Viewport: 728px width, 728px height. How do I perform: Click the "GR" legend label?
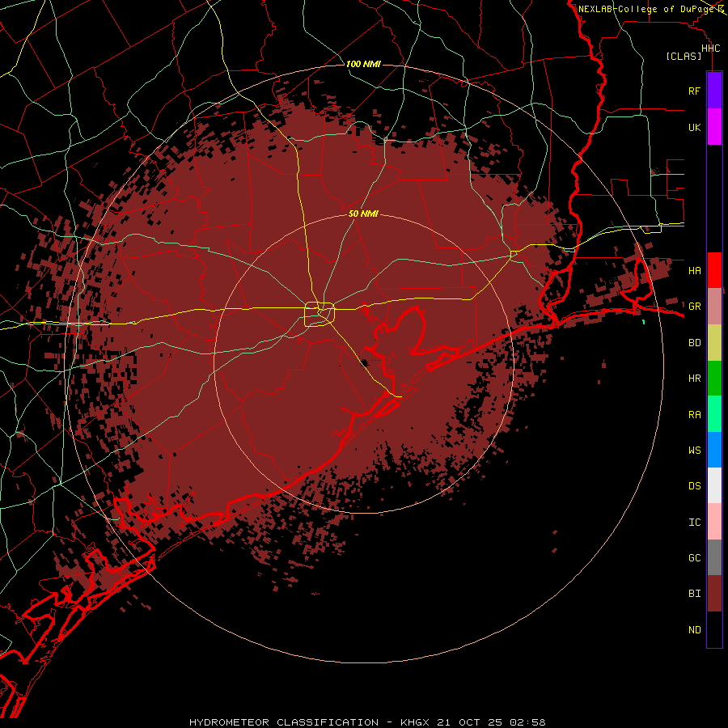694,307
